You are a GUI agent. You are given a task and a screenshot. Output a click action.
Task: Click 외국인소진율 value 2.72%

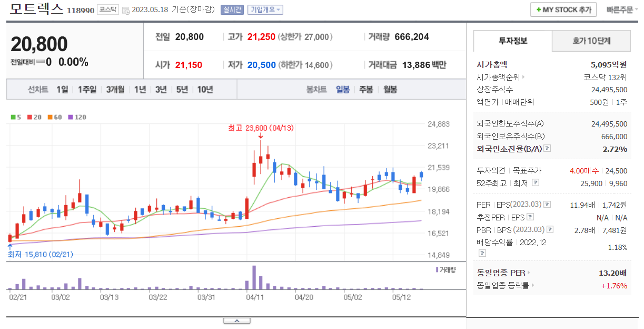point(615,149)
